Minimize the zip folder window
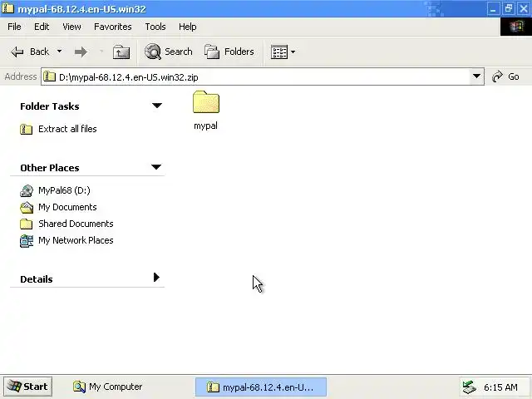The height and width of the screenshot is (399, 532). (x=493, y=8)
